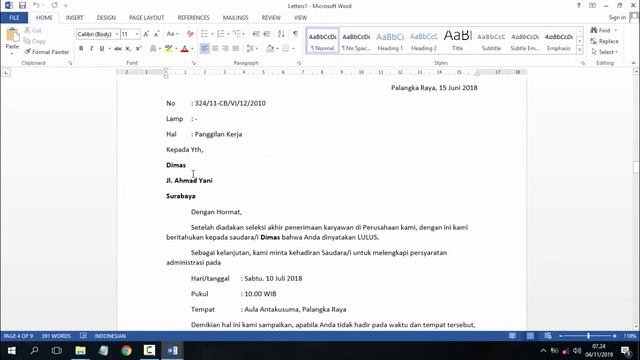Click the Windows Start button
Image resolution: width=640 pixels, height=360 pixels.
[x=11, y=350]
